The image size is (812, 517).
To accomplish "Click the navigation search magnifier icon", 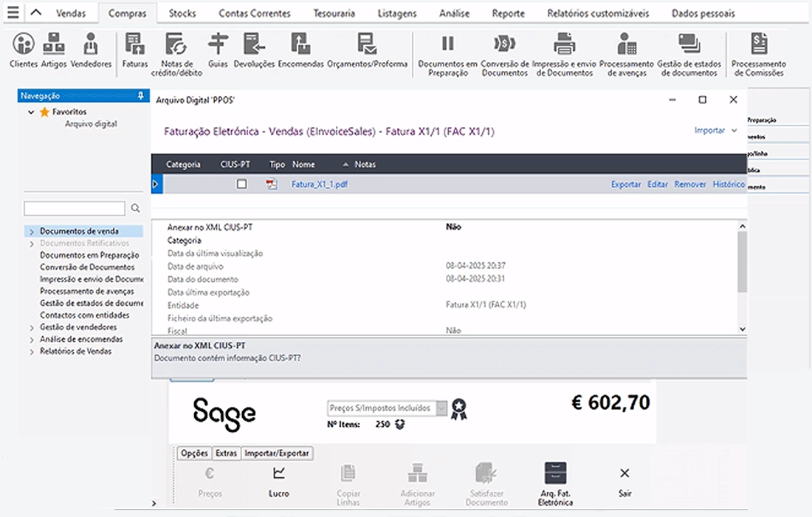I will click(x=136, y=208).
